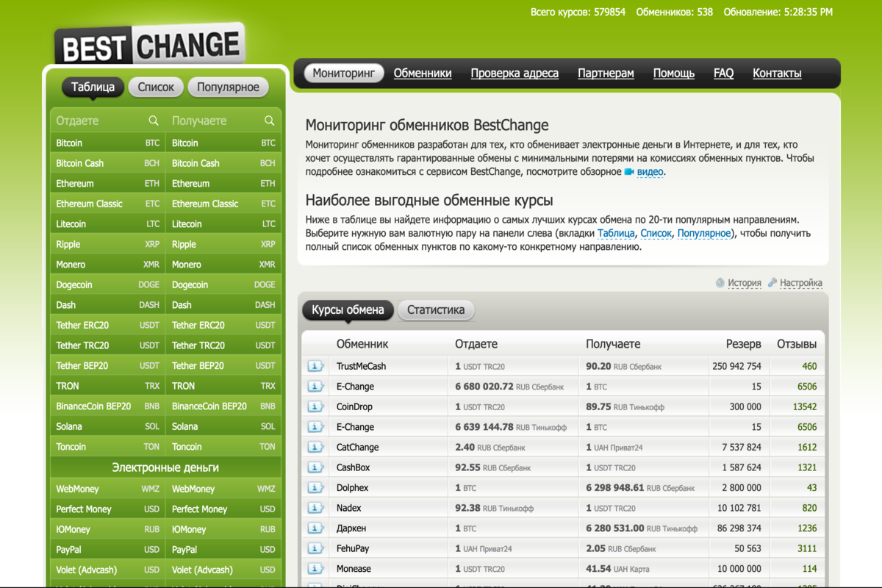Click the wrench icon next to Настройка
This screenshot has width=882, height=588.
[772, 282]
